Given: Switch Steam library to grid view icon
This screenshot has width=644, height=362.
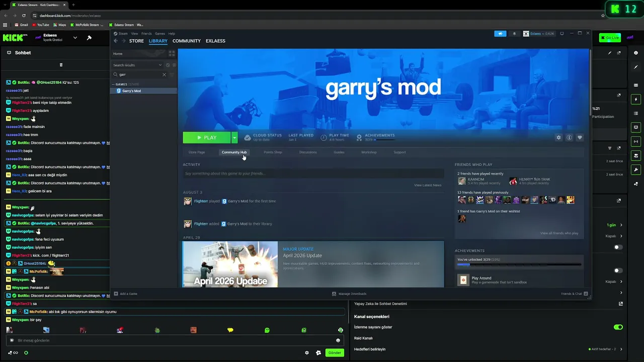Looking at the screenshot, I should 172,53.
